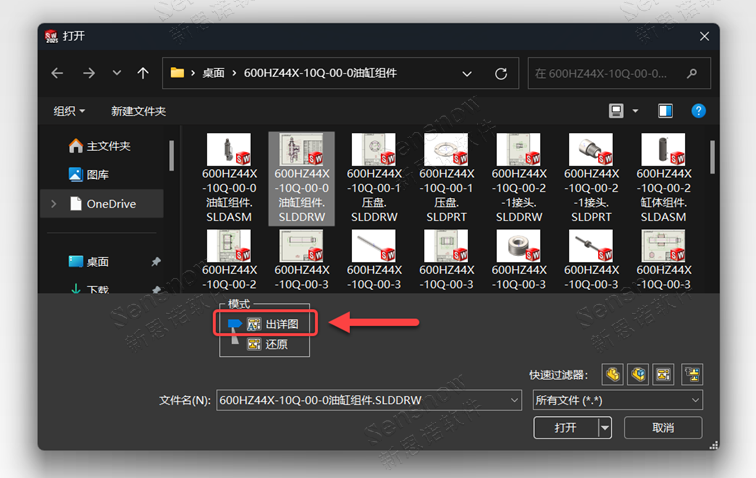Click the assemblies quick filter icon
This screenshot has width=756, height=478.
pyautogui.click(x=638, y=375)
